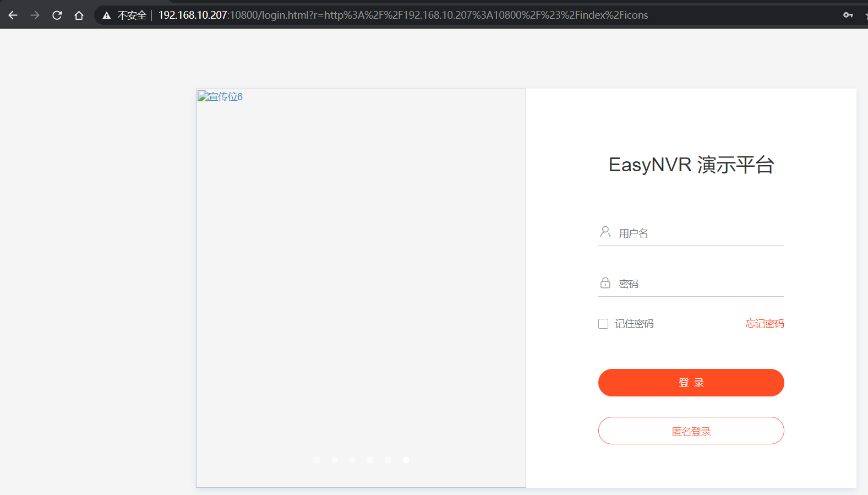This screenshot has height=495, width=868.
Task: Go back using the browser back arrow
Action: 13,15
